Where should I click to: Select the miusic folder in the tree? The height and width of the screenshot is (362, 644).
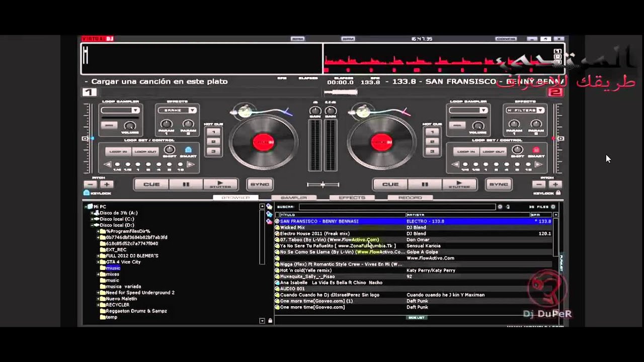click(x=113, y=268)
